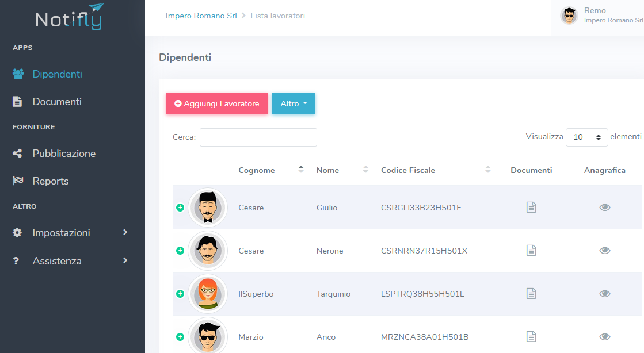Open document icon for Giulio Cesare
Image resolution: width=644 pixels, height=353 pixels.
pos(531,207)
